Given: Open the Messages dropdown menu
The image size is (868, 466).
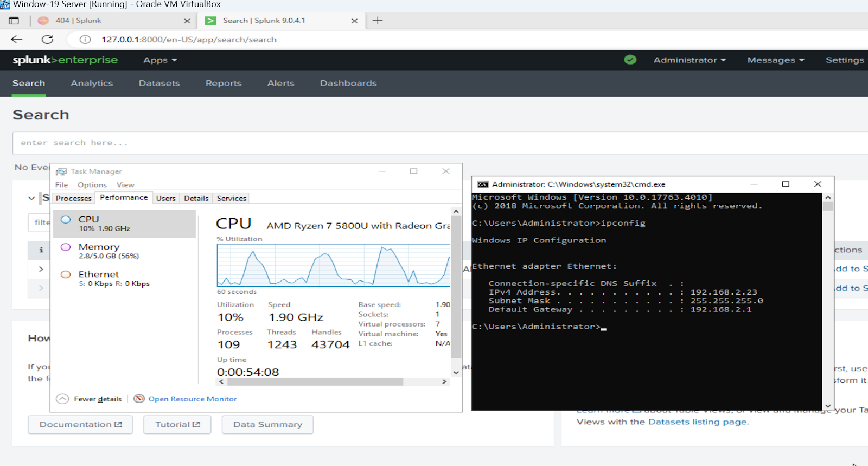Looking at the screenshot, I should pyautogui.click(x=776, y=60).
